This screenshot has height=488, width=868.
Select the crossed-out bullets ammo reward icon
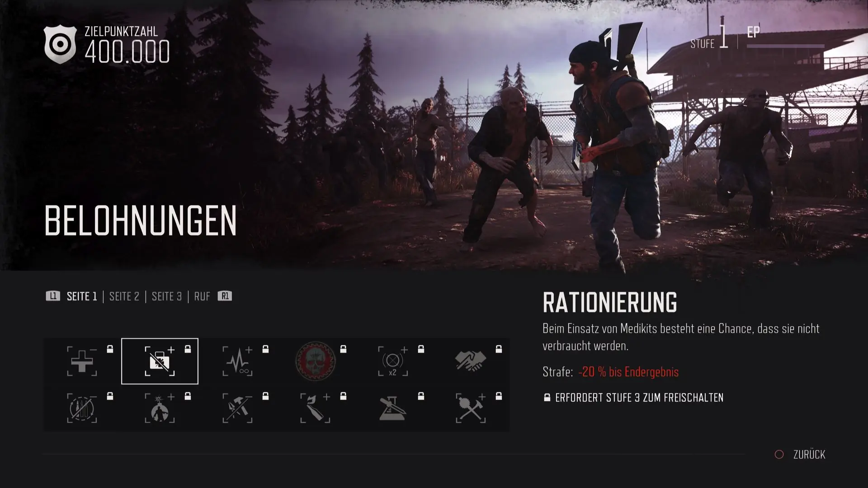tap(82, 408)
